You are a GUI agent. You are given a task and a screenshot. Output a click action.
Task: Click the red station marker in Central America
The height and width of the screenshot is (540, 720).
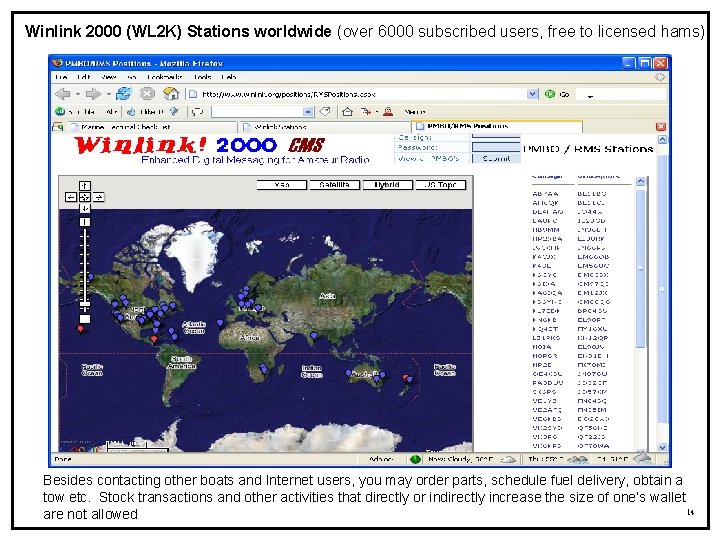coord(154,339)
